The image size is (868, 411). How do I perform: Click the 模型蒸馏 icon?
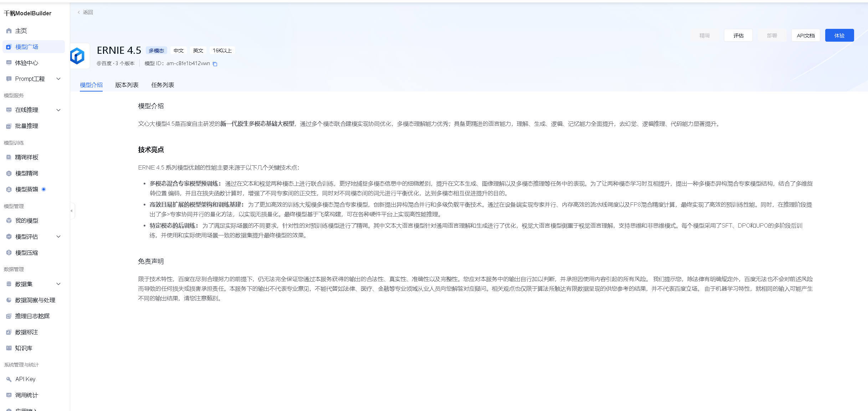pos(9,189)
